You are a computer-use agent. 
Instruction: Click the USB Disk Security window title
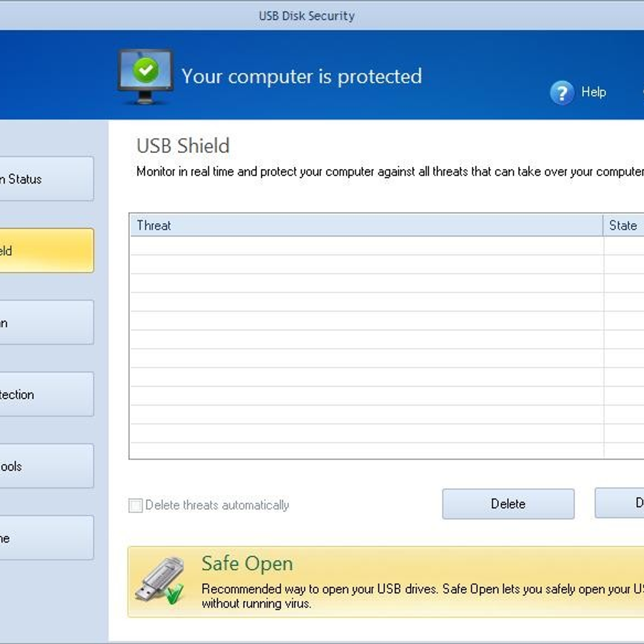[306, 16]
